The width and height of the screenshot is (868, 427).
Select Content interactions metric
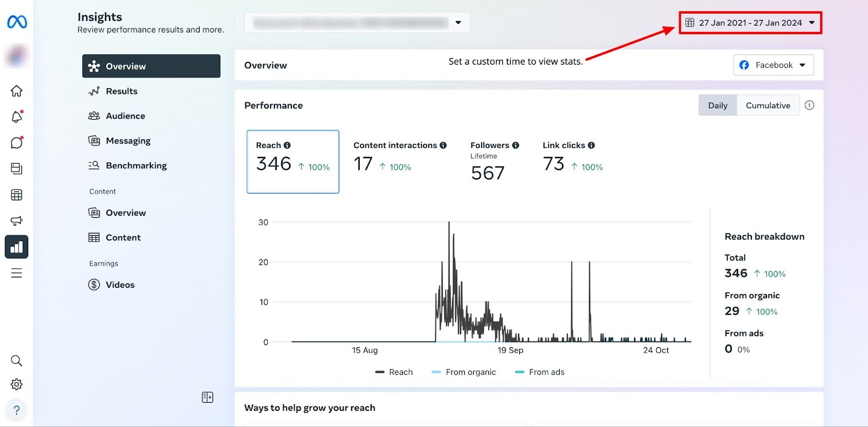coord(400,157)
